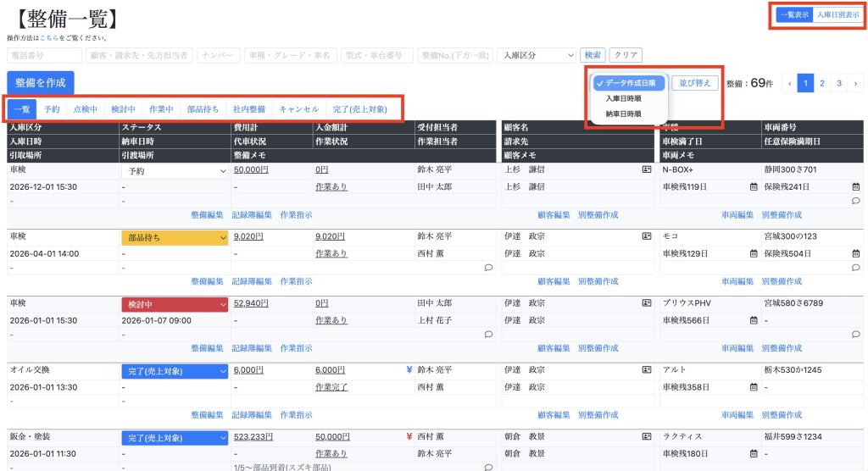The height and width of the screenshot is (471, 868).
Task: Select the 完了(売上対象) tab
Action: pyautogui.click(x=359, y=109)
